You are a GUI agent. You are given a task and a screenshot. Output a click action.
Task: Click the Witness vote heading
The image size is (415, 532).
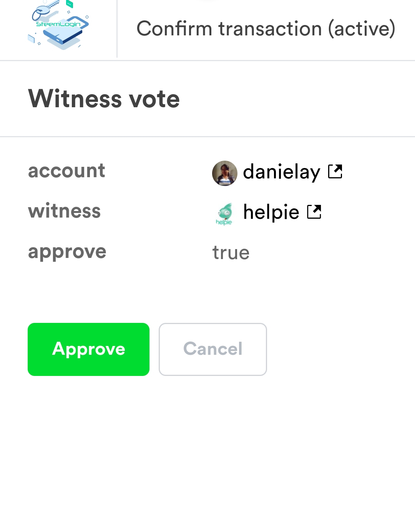click(104, 98)
